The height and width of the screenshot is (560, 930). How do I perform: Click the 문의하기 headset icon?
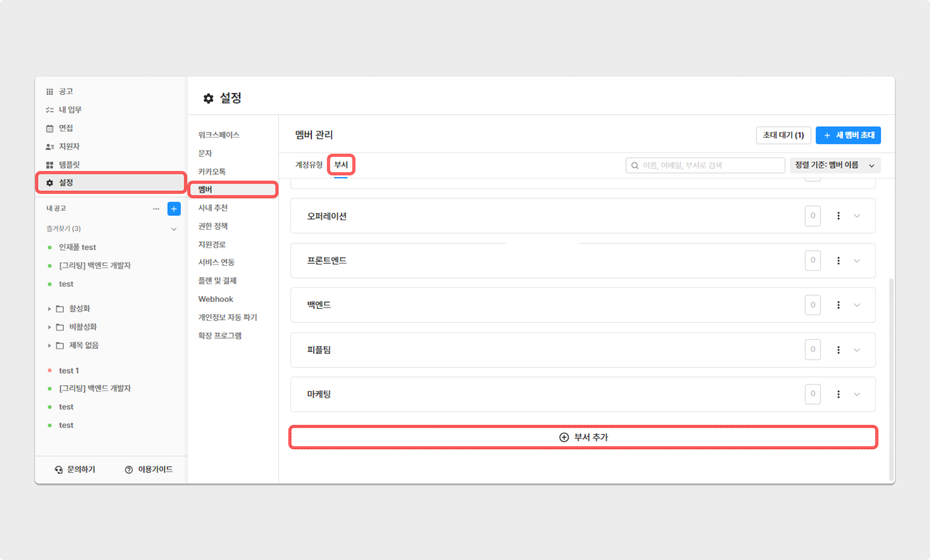pos(59,469)
